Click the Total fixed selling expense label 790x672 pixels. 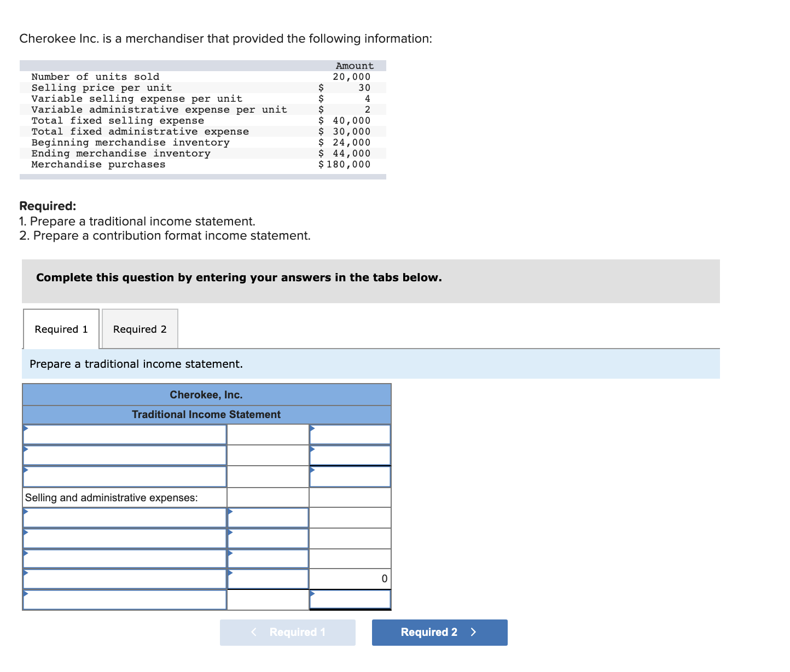[x=118, y=120]
